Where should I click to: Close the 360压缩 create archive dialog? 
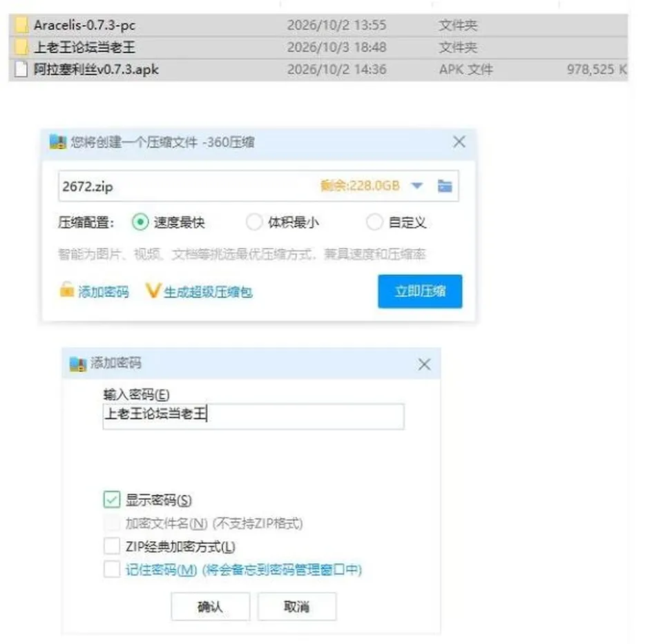tap(459, 142)
